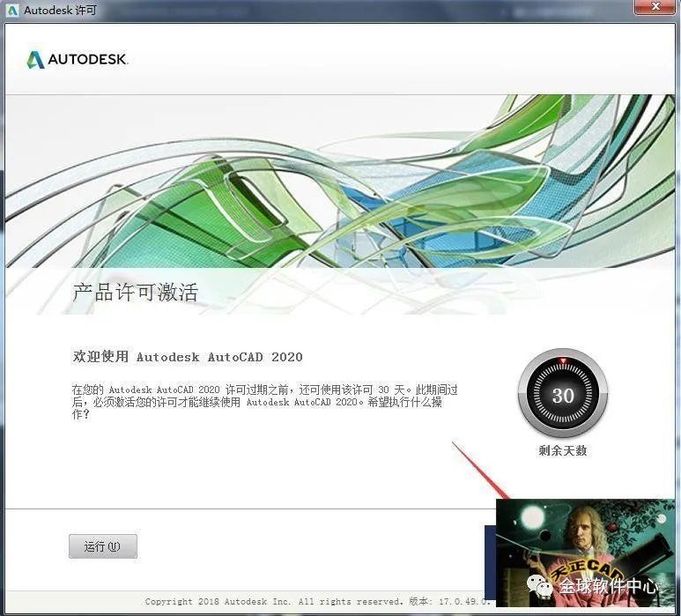Click the AUTODESK logo in the header
The height and width of the screenshot is (616, 681).
coord(78,60)
